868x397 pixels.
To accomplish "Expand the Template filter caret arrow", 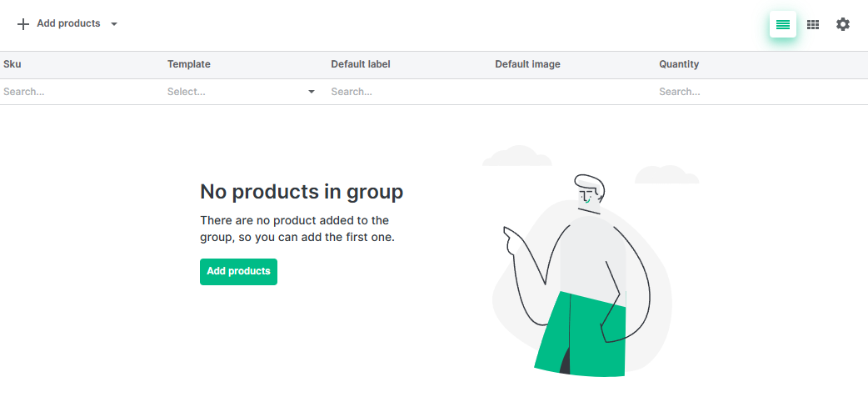I will (312, 92).
